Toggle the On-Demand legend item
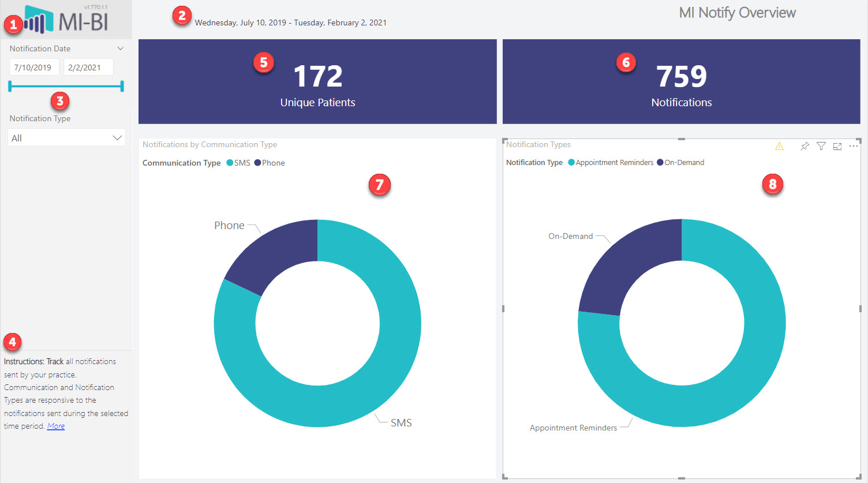The width and height of the screenshot is (868, 483). [680, 163]
